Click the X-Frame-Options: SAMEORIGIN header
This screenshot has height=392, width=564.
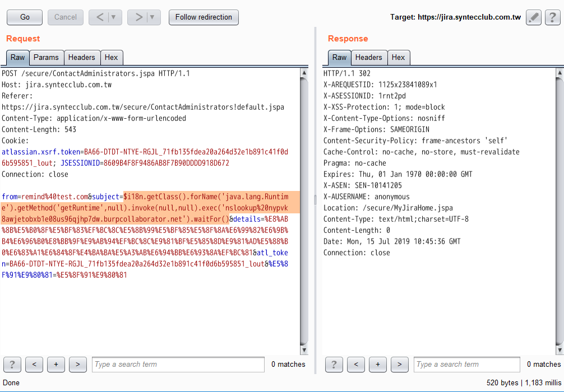(x=376, y=129)
